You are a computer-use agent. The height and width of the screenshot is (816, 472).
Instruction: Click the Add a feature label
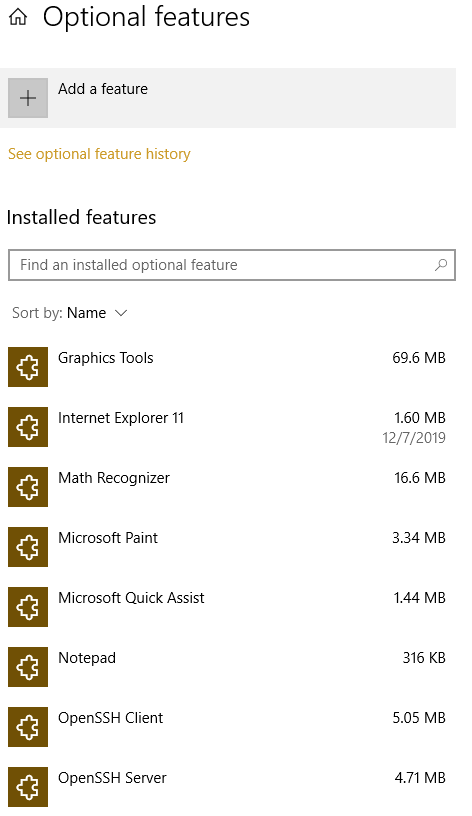[103, 89]
